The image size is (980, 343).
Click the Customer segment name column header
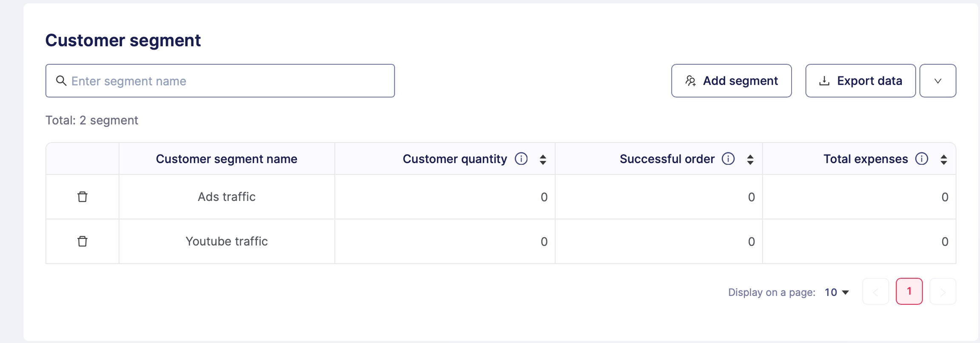click(226, 159)
